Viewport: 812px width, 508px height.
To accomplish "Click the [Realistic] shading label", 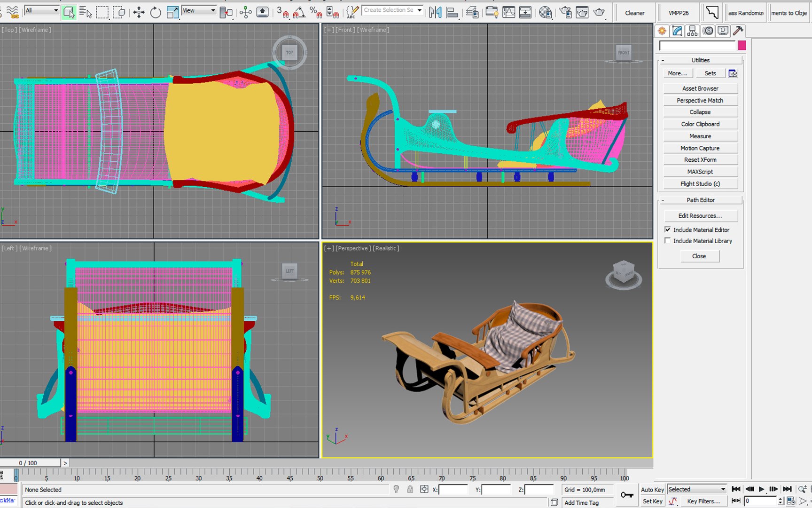I will pyautogui.click(x=386, y=248).
